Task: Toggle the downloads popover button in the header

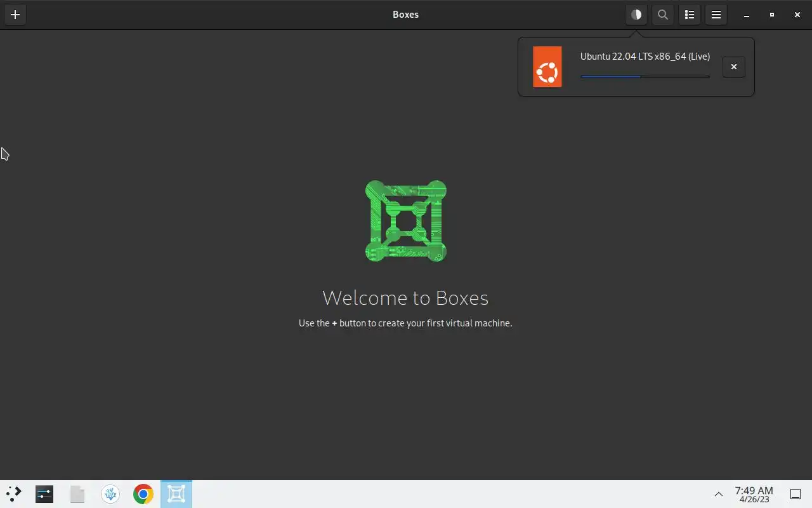Action: coord(636,15)
